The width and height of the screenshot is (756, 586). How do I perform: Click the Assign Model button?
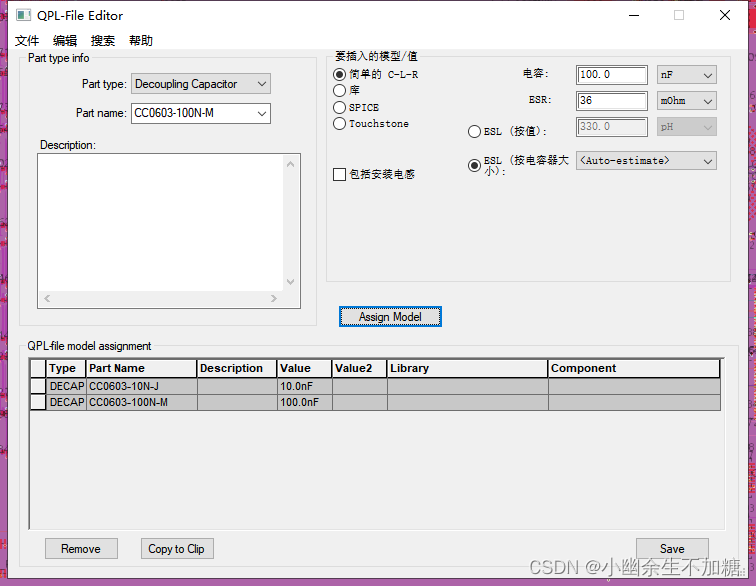click(x=390, y=316)
